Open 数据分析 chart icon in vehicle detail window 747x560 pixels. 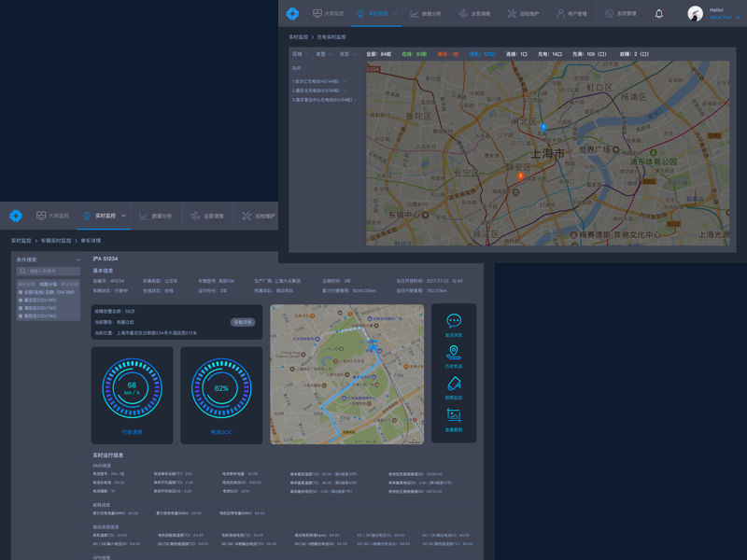[x=144, y=217]
